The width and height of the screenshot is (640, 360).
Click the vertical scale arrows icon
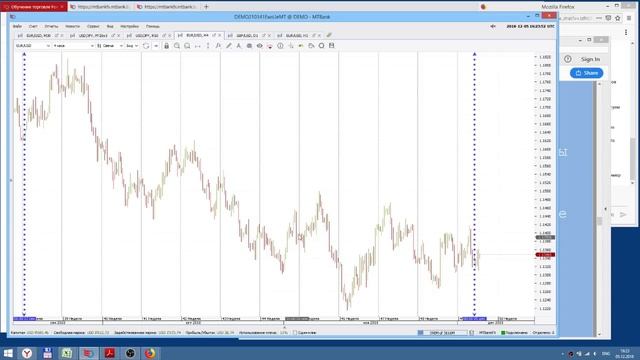pos(208,46)
